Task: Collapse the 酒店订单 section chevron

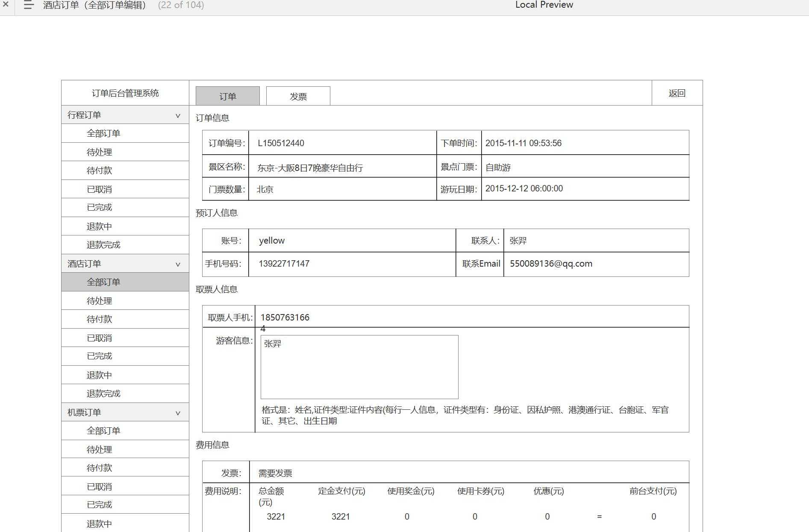Action: pyautogui.click(x=178, y=264)
